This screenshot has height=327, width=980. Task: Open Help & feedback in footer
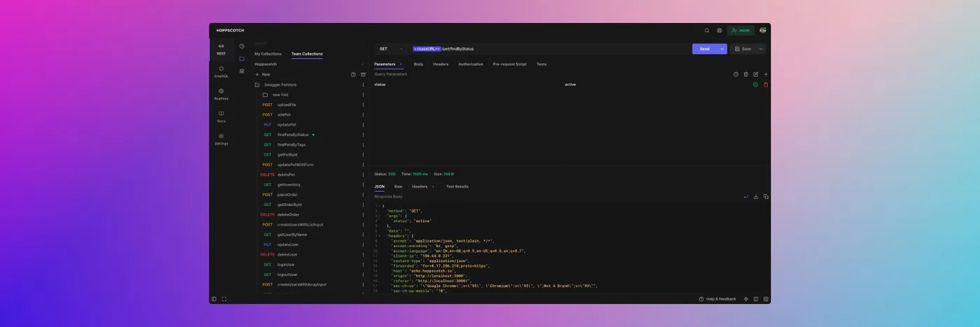tap(717, 299)
